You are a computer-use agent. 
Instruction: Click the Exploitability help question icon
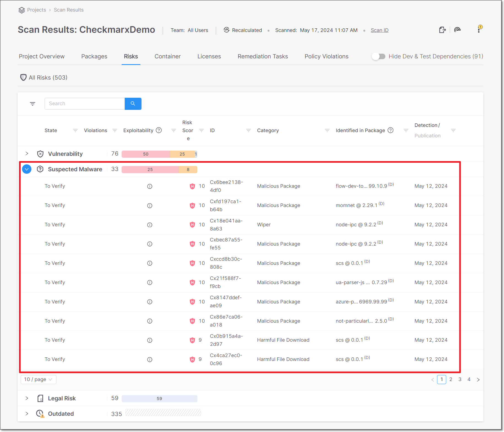point(159,130)
